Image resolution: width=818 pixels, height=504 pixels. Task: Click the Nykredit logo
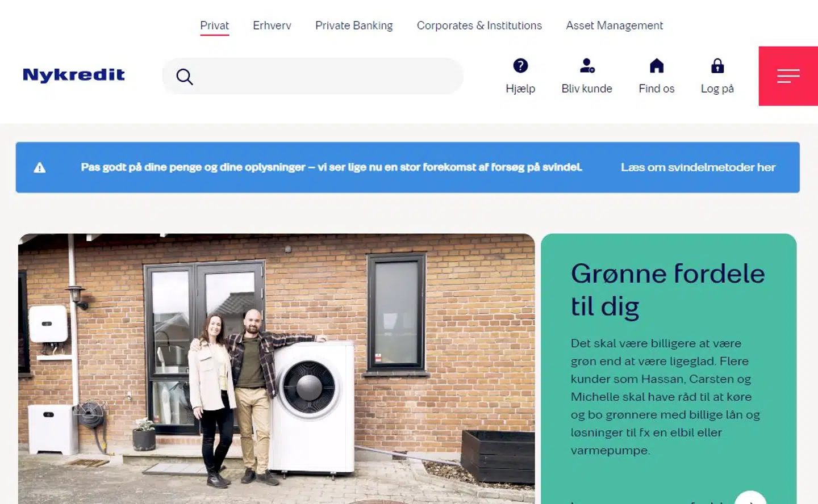click(x=73, y=75)
